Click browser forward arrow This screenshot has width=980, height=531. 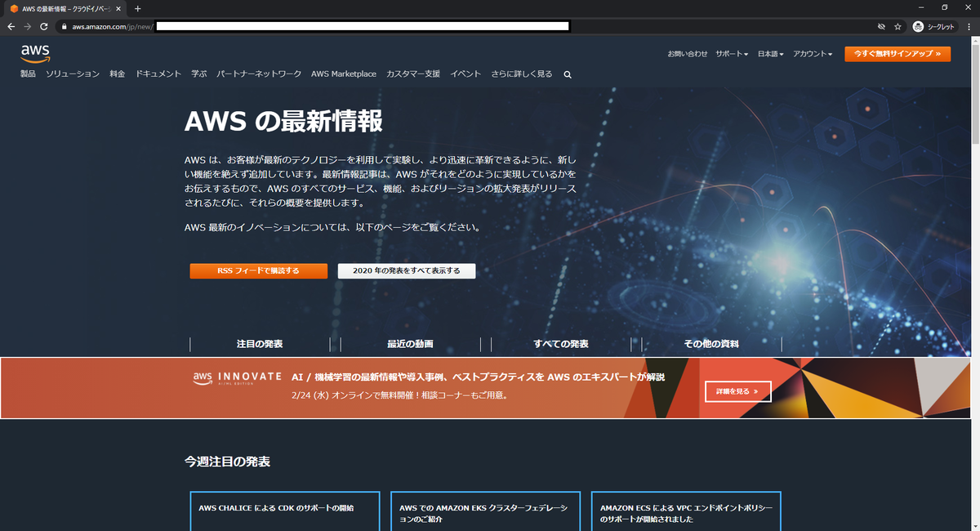pyautogui.click(x=27, y=26)
